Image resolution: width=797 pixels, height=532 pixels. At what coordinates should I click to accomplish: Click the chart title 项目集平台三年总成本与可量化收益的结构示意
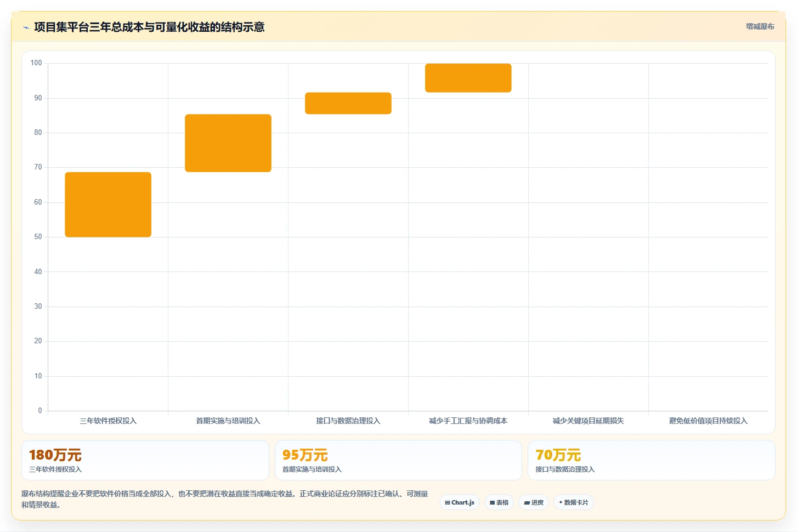pos(149,27)
